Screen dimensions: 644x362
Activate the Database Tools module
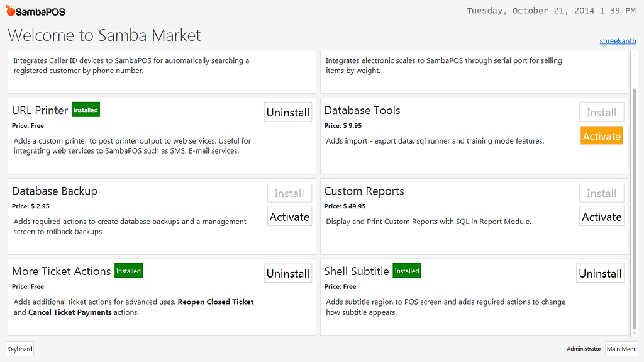tap(601, 136)
